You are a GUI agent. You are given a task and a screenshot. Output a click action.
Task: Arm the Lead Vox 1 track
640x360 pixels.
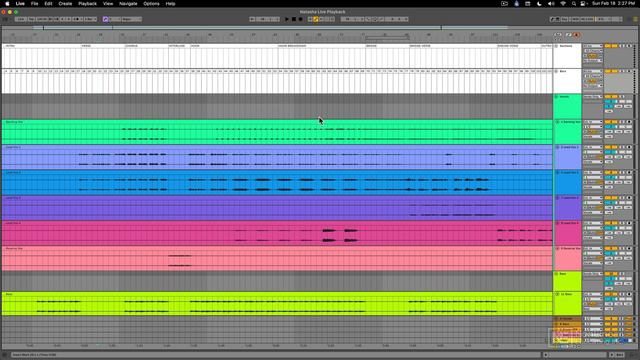click(629, 147)
